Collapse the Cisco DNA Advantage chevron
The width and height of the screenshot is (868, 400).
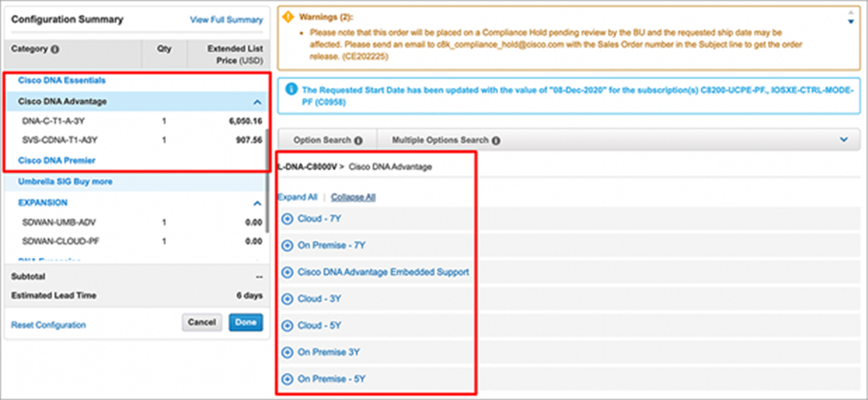[x=257, y=102]
